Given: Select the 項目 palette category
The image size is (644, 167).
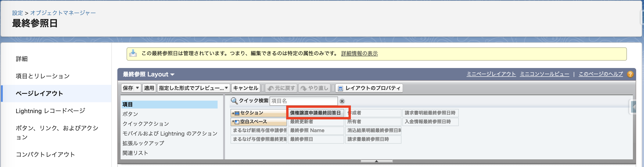Looking at the screenshot, I should pos(170,104).
